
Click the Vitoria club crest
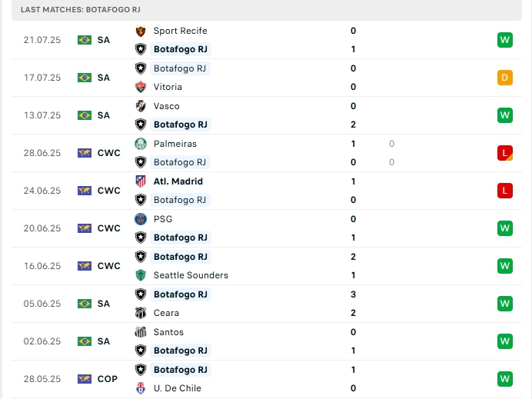pos(141,87)
